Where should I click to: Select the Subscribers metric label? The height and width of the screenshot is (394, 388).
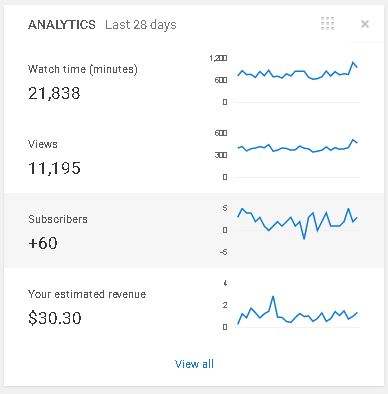click(58, 219)
